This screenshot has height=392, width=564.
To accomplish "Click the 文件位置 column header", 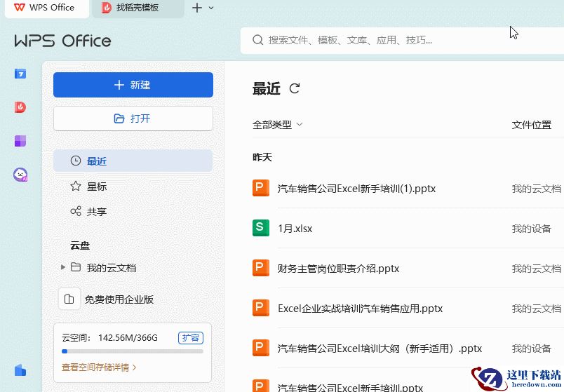I will click(x=531, y=125).
